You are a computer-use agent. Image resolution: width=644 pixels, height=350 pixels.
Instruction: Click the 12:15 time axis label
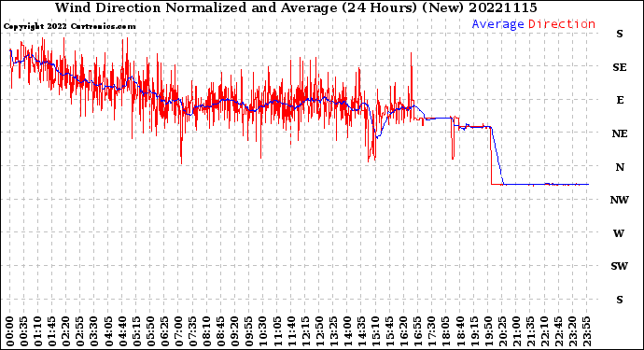point(305,331)
